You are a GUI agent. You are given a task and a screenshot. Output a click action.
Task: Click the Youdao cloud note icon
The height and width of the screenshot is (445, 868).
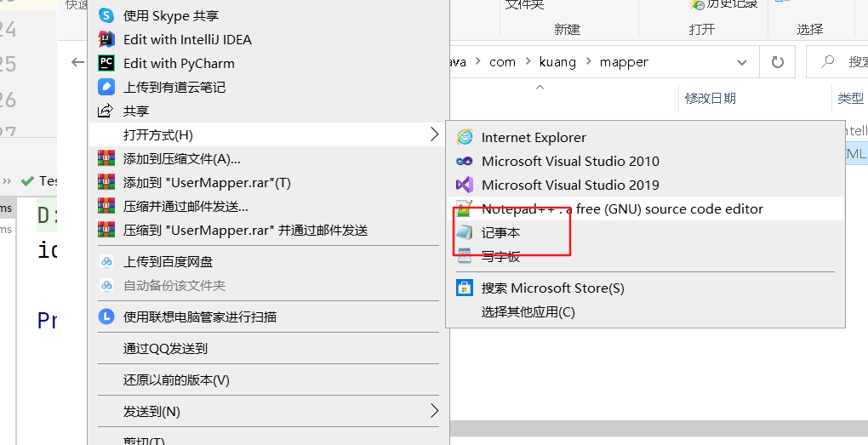coord(106,87)
